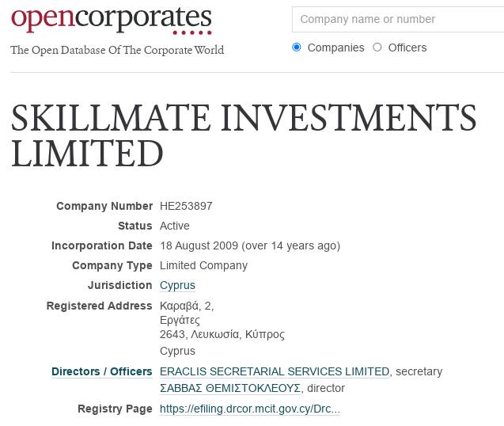The width and height of the screenshot is (504, 426).
Task: Click the company number HE253897
Action: pos(186,206)
